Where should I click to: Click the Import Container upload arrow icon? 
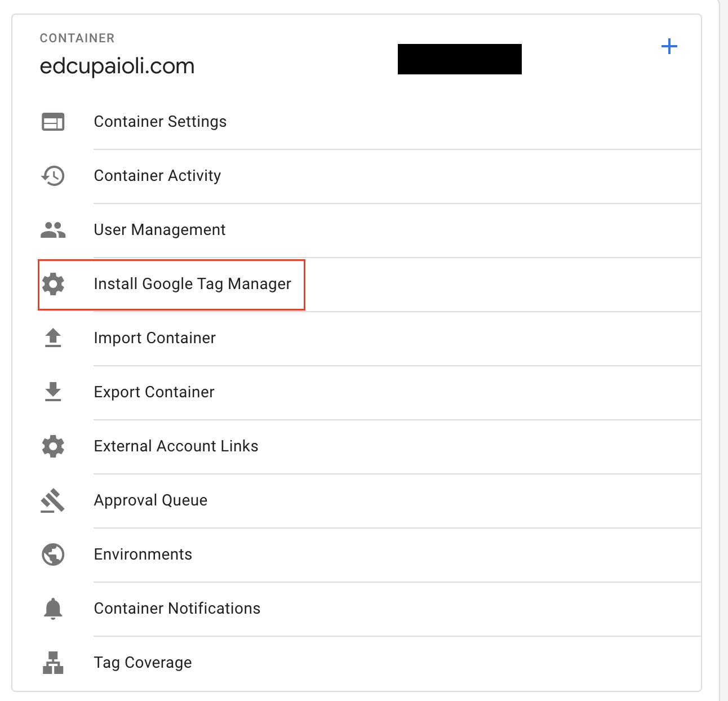click(53, 338)
